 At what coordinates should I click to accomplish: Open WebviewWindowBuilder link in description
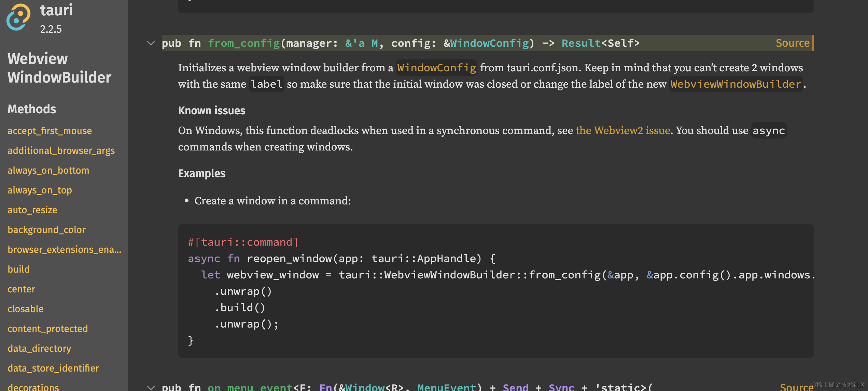click(x=736, y=84)
